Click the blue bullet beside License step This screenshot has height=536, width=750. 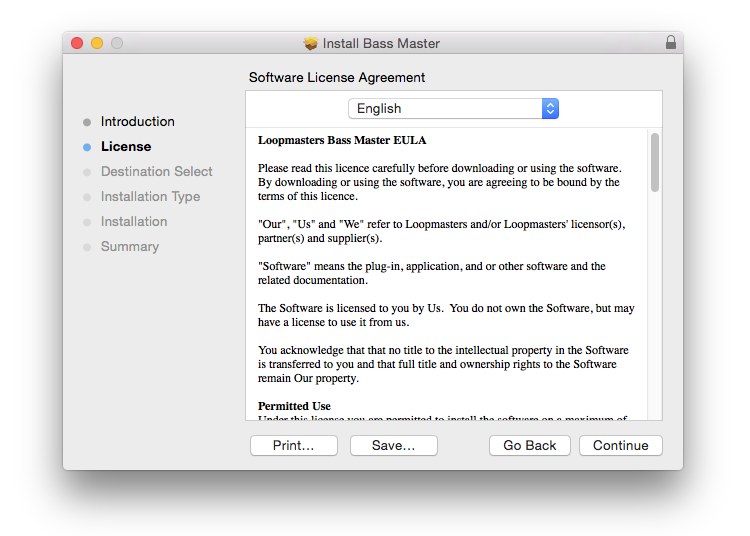pos(87,147)
